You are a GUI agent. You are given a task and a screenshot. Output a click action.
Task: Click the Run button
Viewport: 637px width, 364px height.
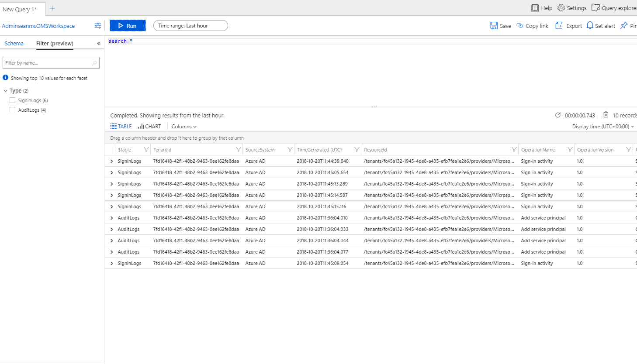click(x=127, y=25)
